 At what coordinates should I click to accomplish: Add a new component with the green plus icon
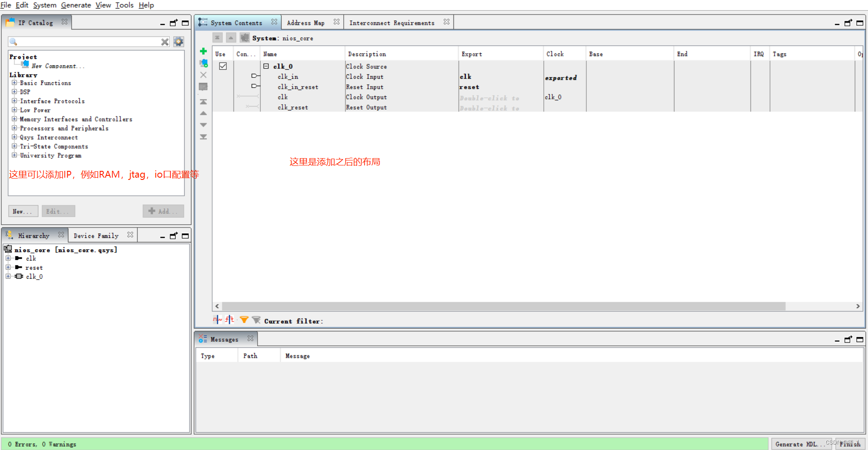[203, 51]
